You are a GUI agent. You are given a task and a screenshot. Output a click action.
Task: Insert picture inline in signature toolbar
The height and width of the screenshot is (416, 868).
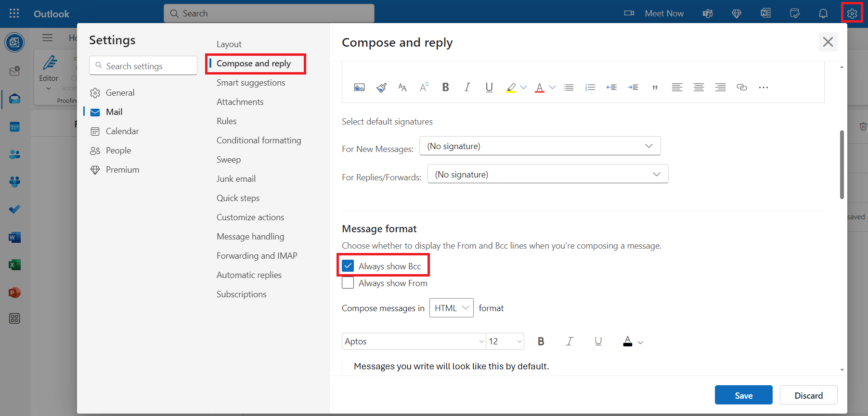tap(359, 87)
